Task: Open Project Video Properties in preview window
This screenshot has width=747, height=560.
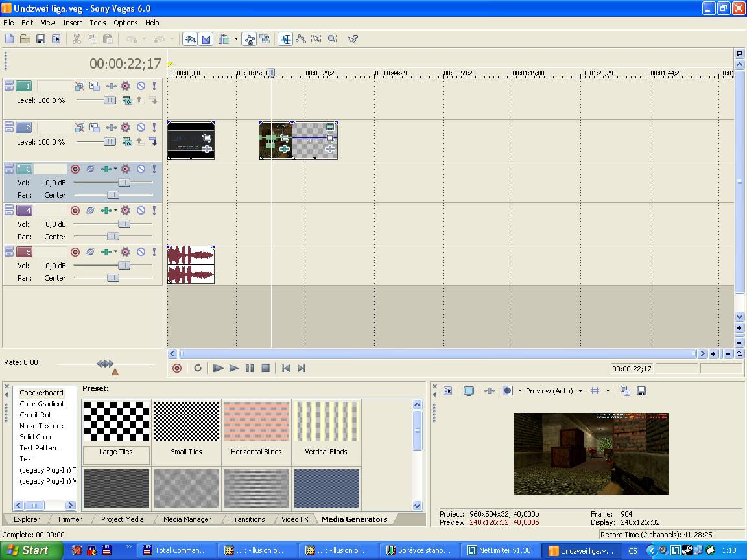Action: coord(448,391)
